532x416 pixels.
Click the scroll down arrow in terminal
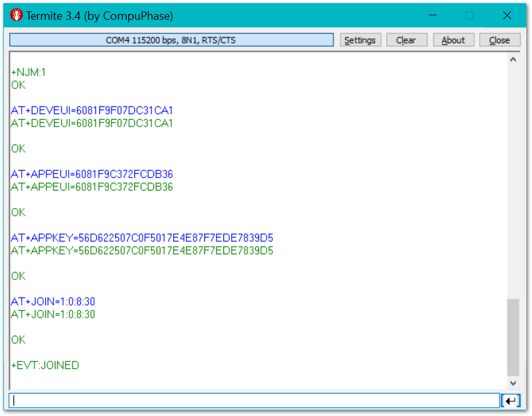click(x=513, y=383)
